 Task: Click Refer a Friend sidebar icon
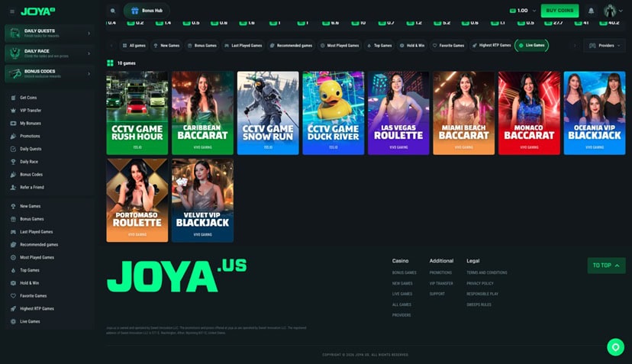tap(13, 188)
